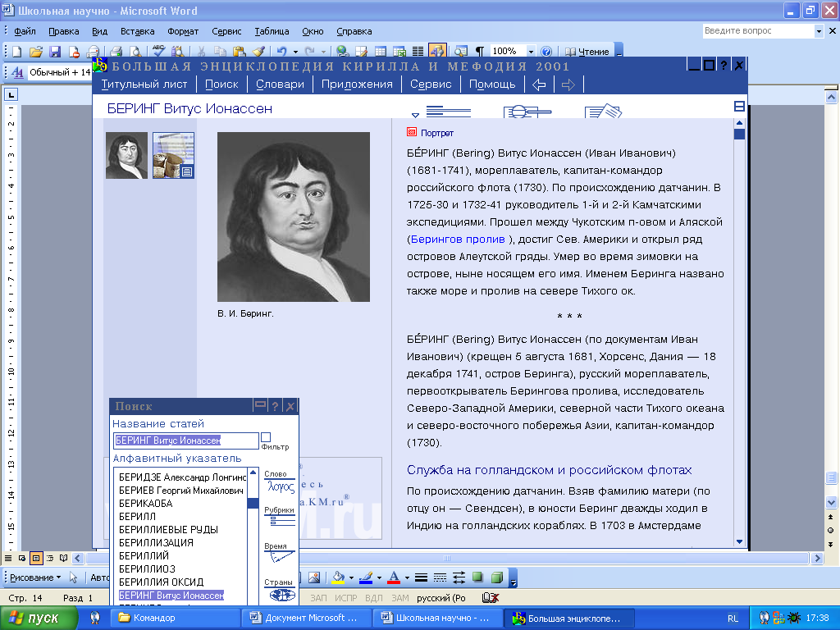
Task: Select Word's Format Painter brush
Action: click(x=258, y=52)
